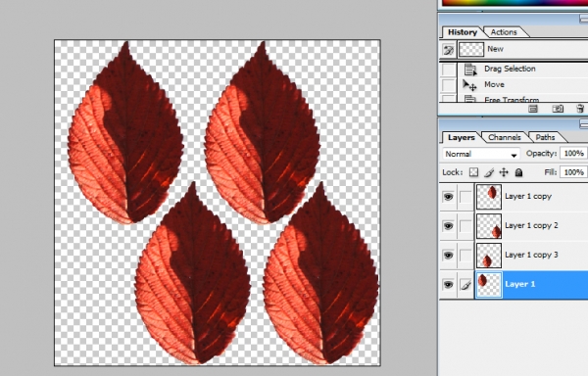This screenshot has height=376, width=588.
Task: Click the paintbrush indicator beside Layer 1
Action: pos(465,285)
